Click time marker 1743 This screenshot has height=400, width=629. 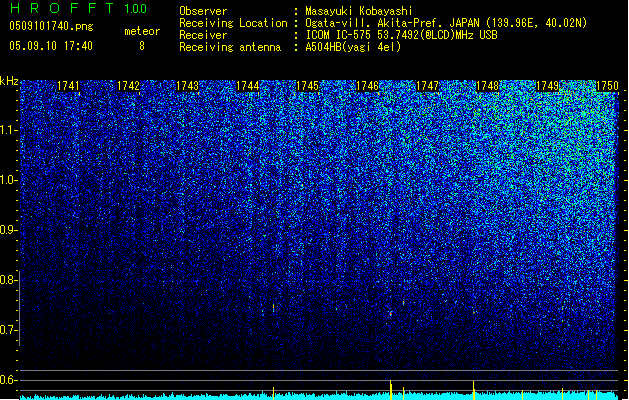coord(188,86)
